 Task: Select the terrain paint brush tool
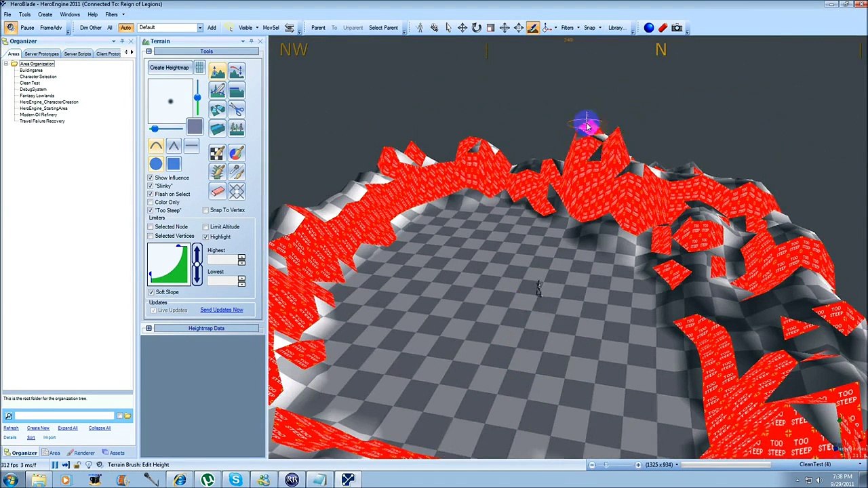click(x=217, y=90)
